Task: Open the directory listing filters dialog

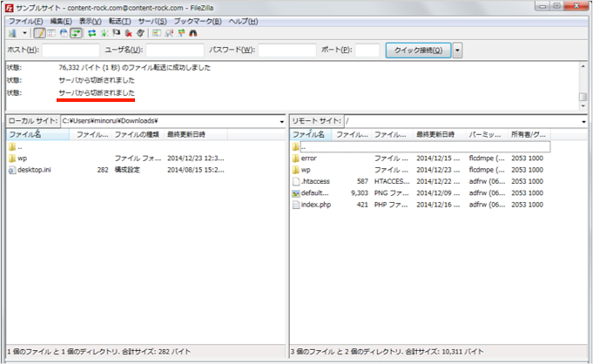Action: tap(157, 33)
